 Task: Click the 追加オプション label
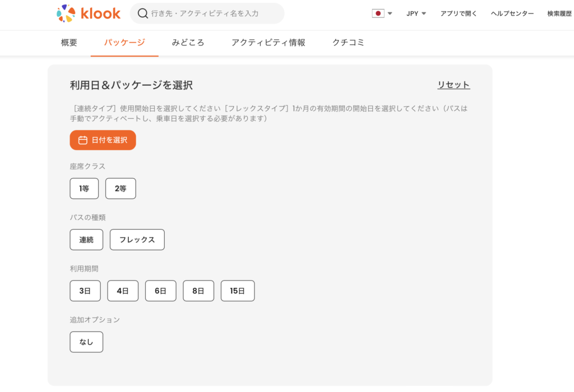click(95, 320)
